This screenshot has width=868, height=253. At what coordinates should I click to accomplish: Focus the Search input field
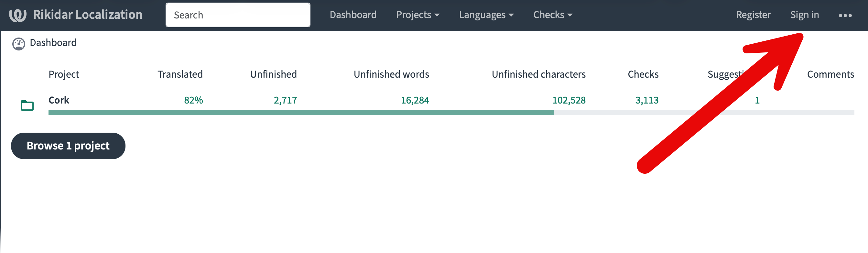(x=238, y=15)
